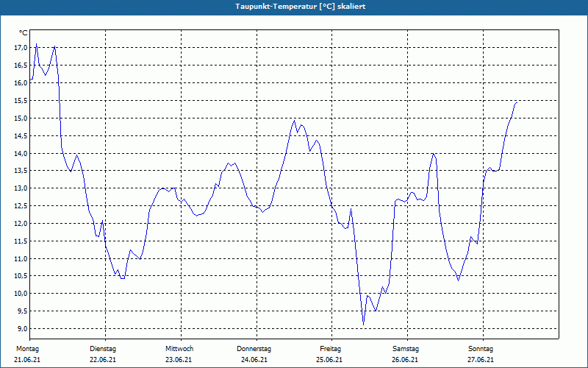Screen dimensions: 588x368
Task: Click the date 26.06.21
Action: 405,360
